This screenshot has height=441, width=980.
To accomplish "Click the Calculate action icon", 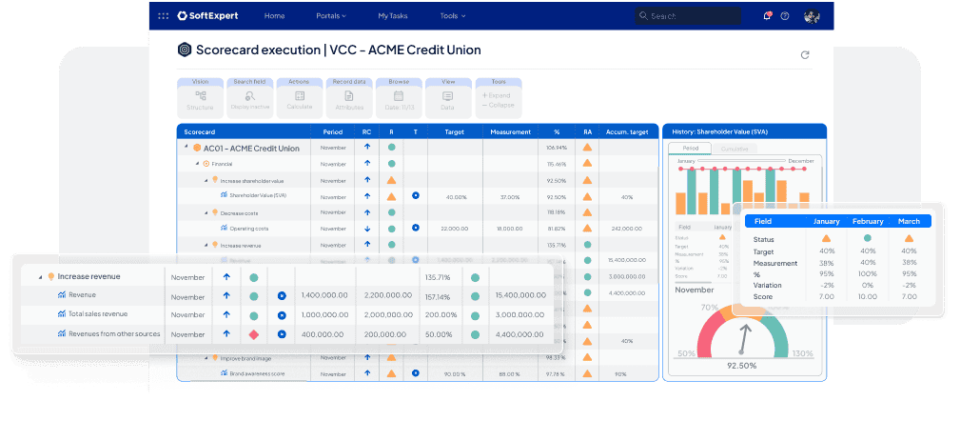I will point(300,95).
